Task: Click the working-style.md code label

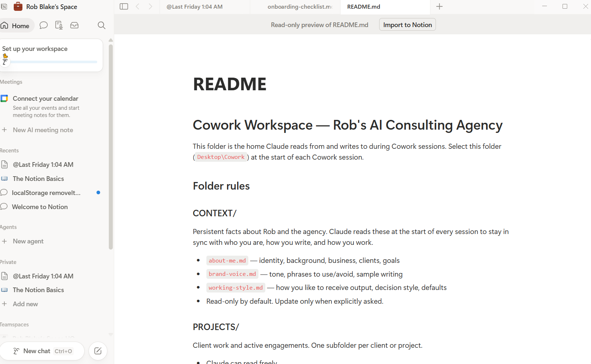Action: (x=236, y=288)
